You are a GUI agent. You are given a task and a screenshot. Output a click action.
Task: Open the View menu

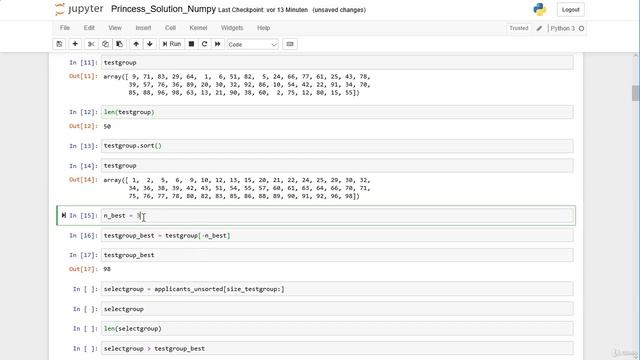115,28
